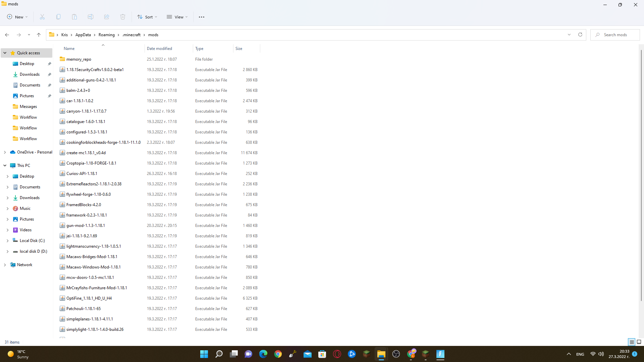Open recent locations dropdown arrow
644x362 pixels.
29,35
